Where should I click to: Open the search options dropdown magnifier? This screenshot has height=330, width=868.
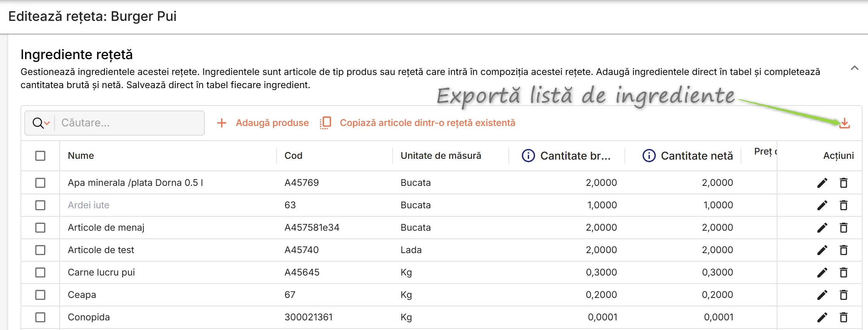[41, 123]
